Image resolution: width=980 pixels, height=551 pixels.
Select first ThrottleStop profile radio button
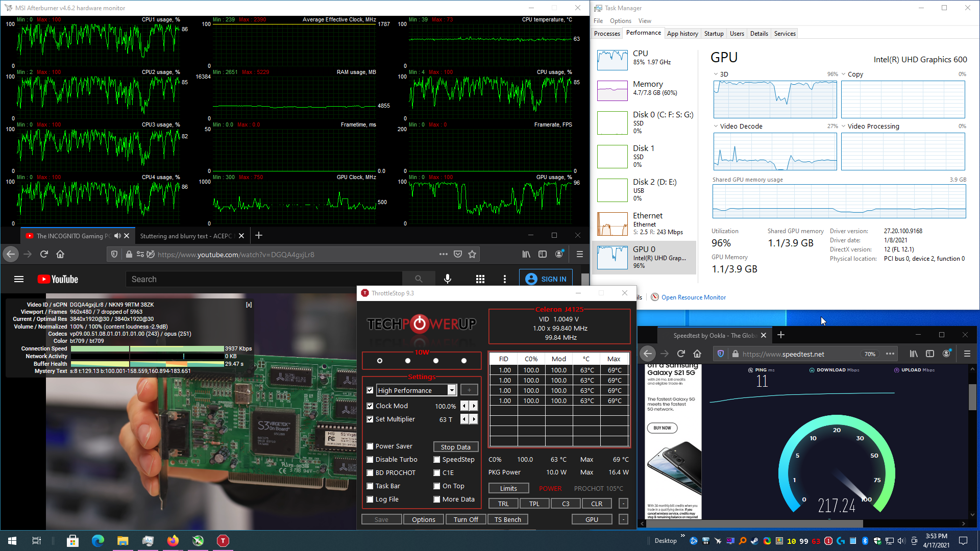point(380,361)
